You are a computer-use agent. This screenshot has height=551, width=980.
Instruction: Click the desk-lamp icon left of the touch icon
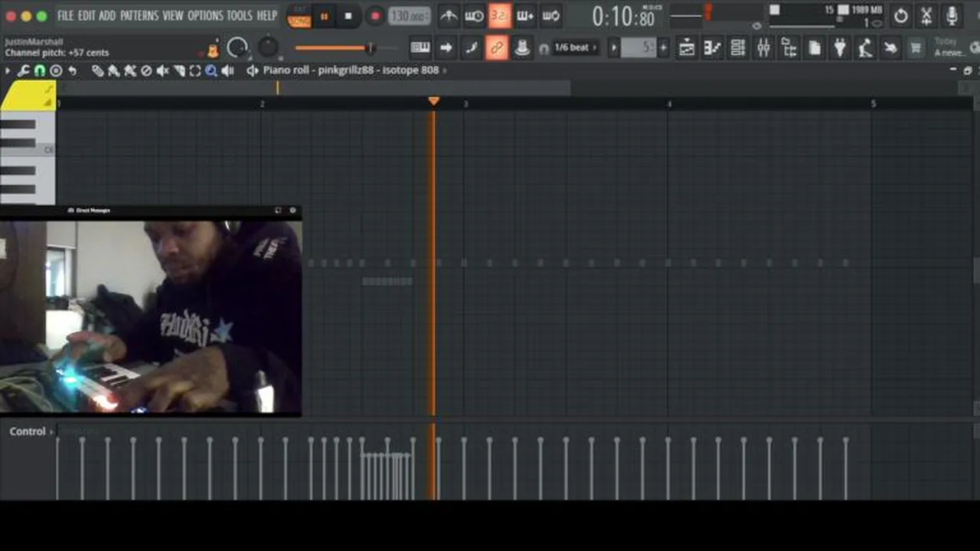tap(865, 48)
